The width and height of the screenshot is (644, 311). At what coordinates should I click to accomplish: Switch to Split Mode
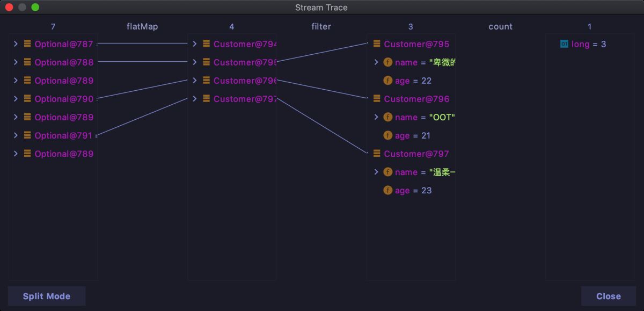(47, 296)
